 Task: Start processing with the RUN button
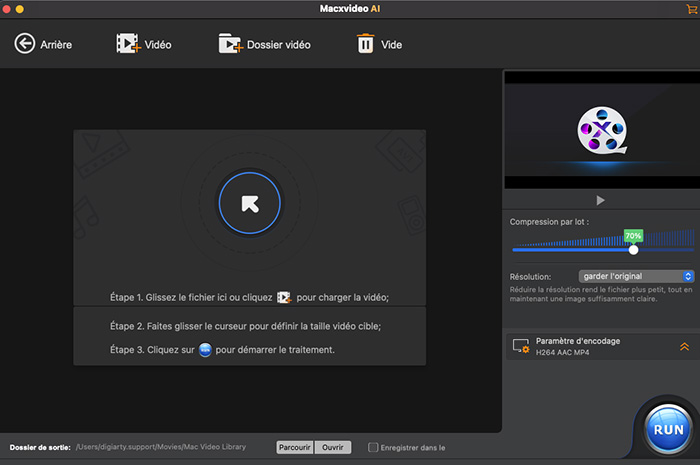[x=668, y=428]
